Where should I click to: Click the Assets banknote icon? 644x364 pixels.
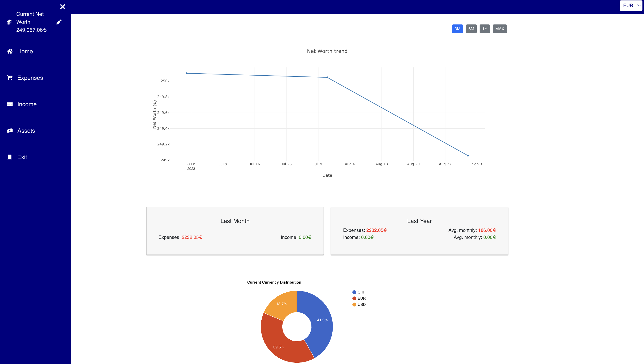pos(10,130)
